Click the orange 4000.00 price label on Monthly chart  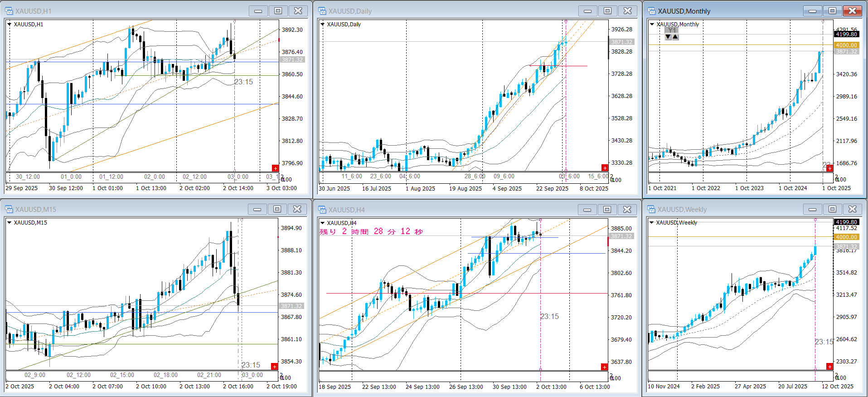(x=846, y=45)
